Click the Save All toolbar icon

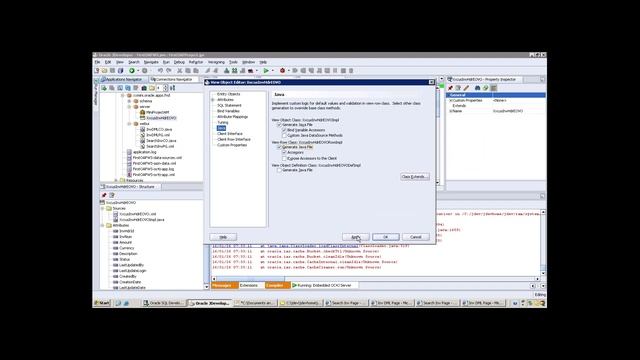tap(120, 71)
